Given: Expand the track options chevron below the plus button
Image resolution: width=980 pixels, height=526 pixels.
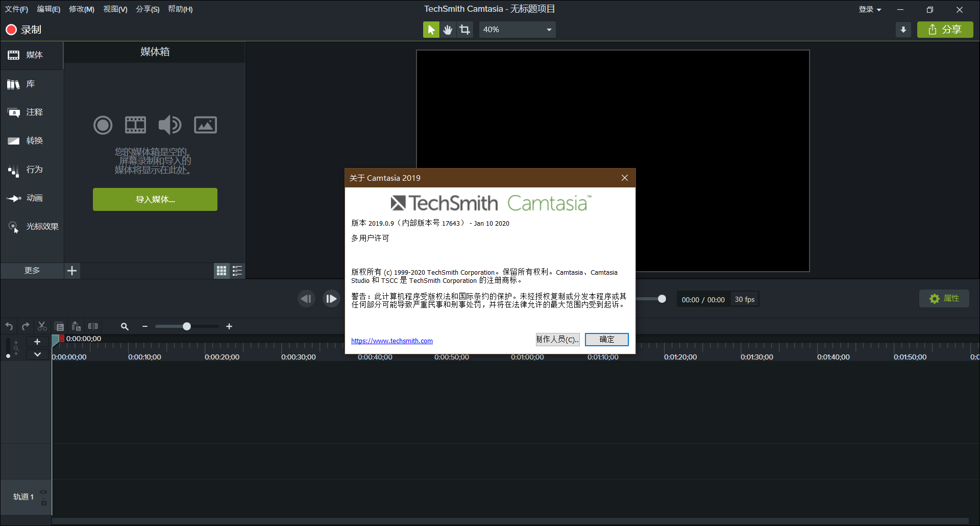Looking at the screenshot, I should [37, 354].
